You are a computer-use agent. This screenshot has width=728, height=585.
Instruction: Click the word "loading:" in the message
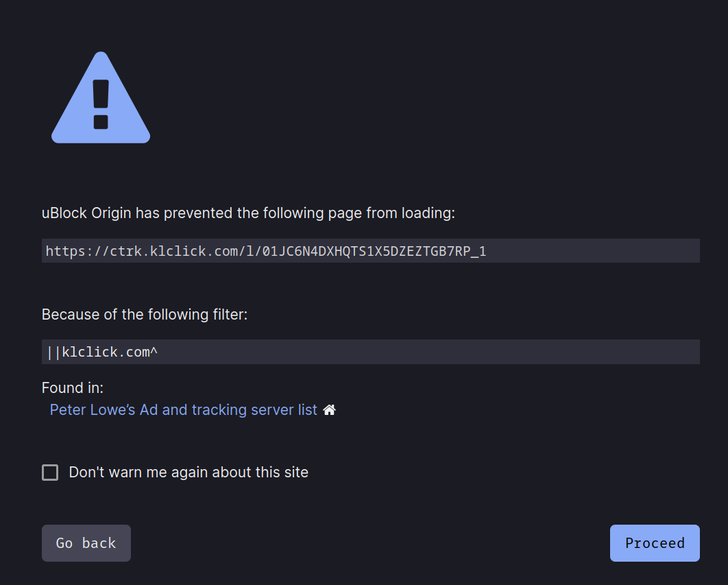coord(429,213)
